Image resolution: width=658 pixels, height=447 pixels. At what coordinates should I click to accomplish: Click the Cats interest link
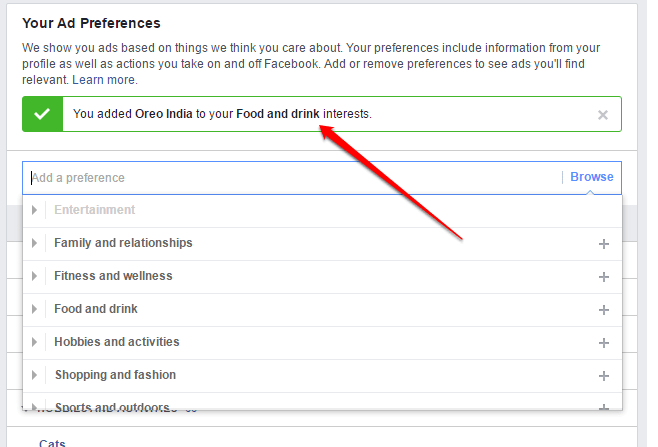pos(52,442)
